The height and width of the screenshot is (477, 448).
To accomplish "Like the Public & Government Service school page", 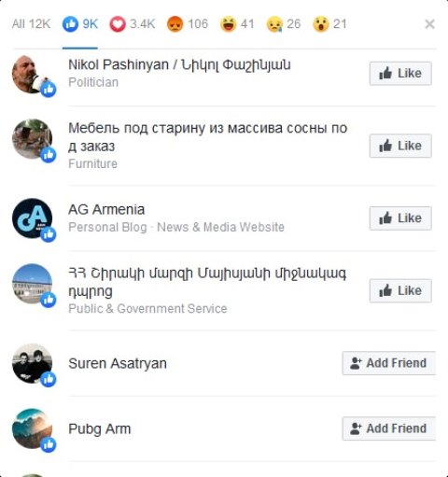I will 400,290.
